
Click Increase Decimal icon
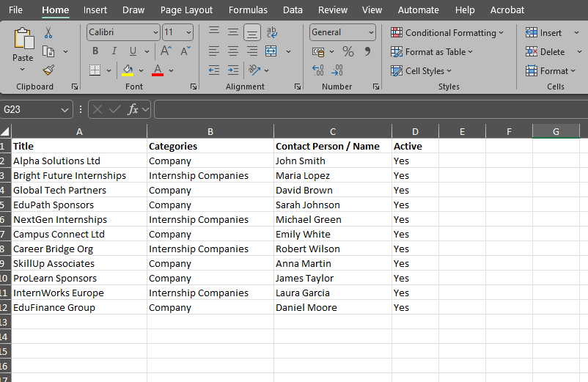point(318,70)
